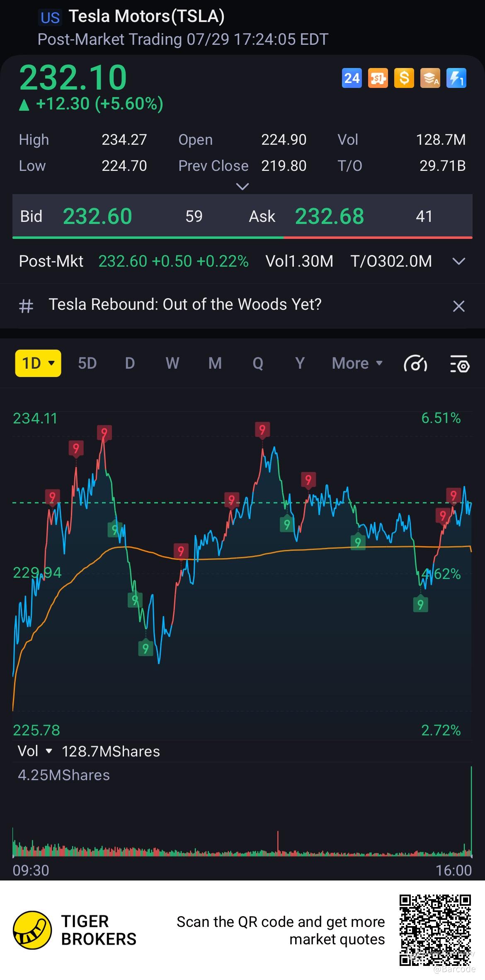
Task: Tap the T/O value 29.71B
Action: (443, 166)
